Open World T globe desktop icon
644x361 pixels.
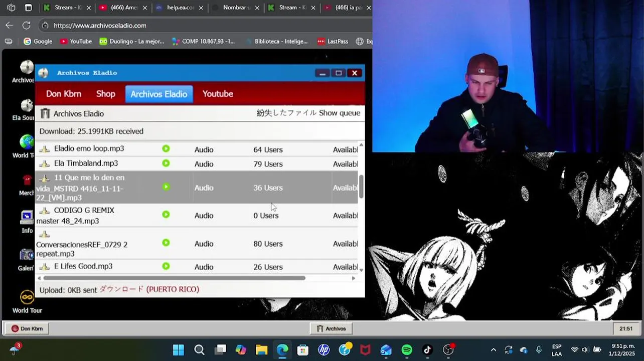pos(27,142)
